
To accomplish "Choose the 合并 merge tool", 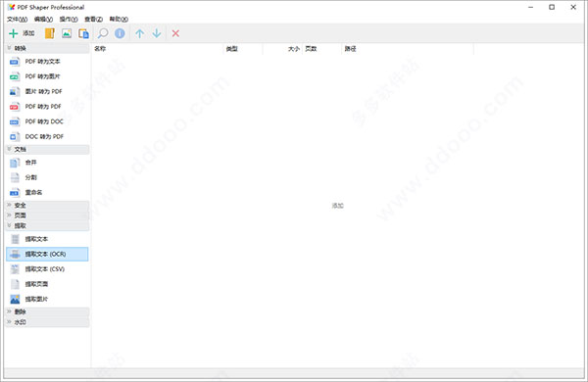I will (47, 163).
